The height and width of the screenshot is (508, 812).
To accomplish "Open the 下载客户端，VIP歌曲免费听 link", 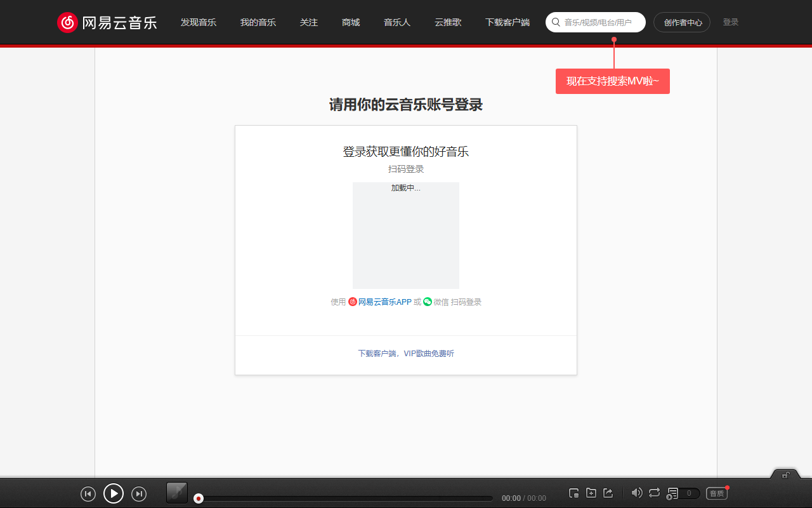I will (x=406, y=354).
